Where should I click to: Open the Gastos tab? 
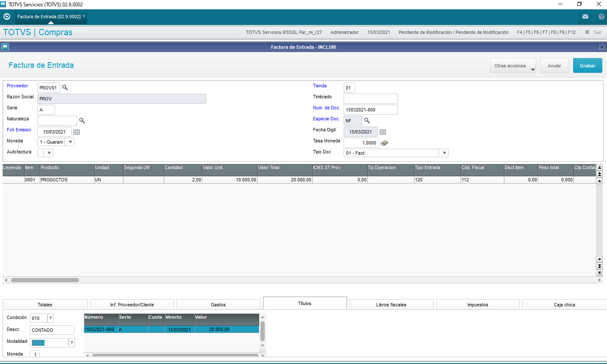[x=218, y=305]
